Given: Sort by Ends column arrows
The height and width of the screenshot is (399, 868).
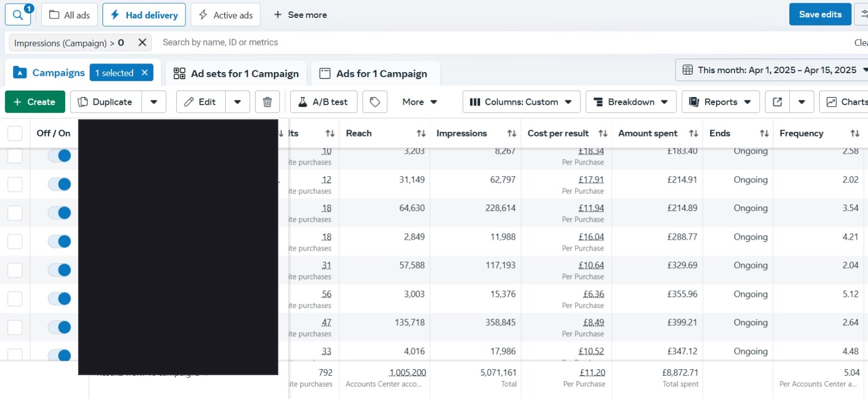Looking at the screenshot, I should 764,133.
